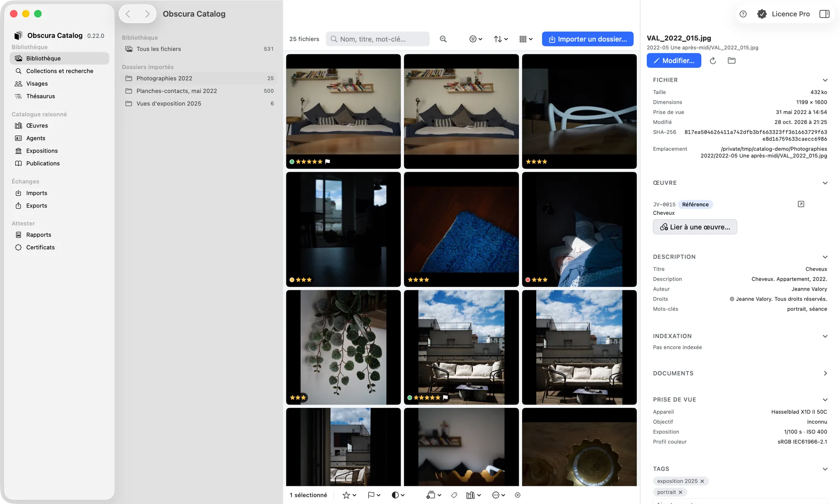Click the œuvres books icon in bottom bar
Viewport: 840px width, 504px height.
click(x=473, y=495)
